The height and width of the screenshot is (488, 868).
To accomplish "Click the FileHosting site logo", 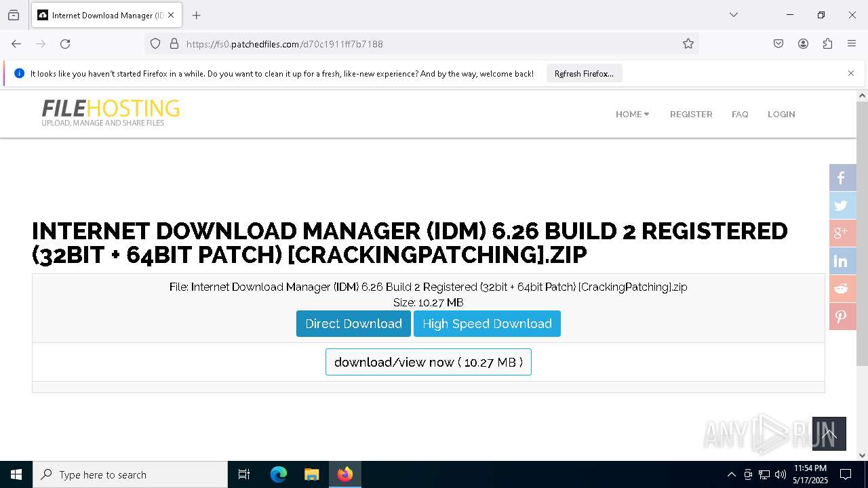I will click(x=111, y=113).
